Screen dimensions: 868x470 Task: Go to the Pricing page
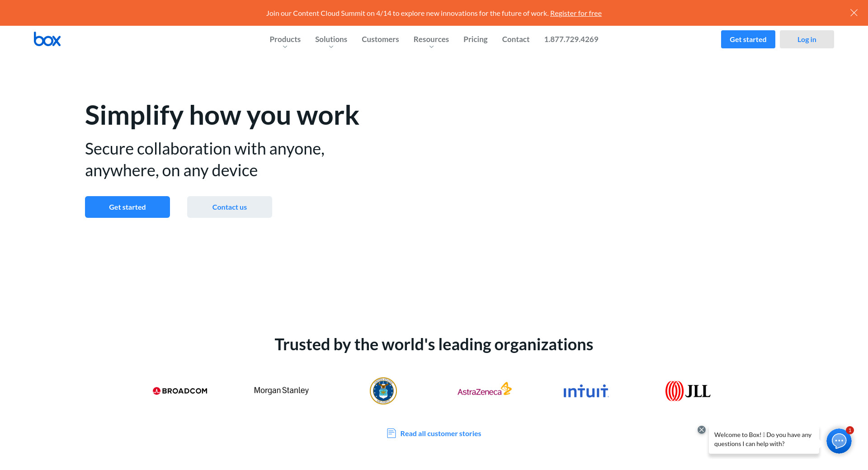475,39
